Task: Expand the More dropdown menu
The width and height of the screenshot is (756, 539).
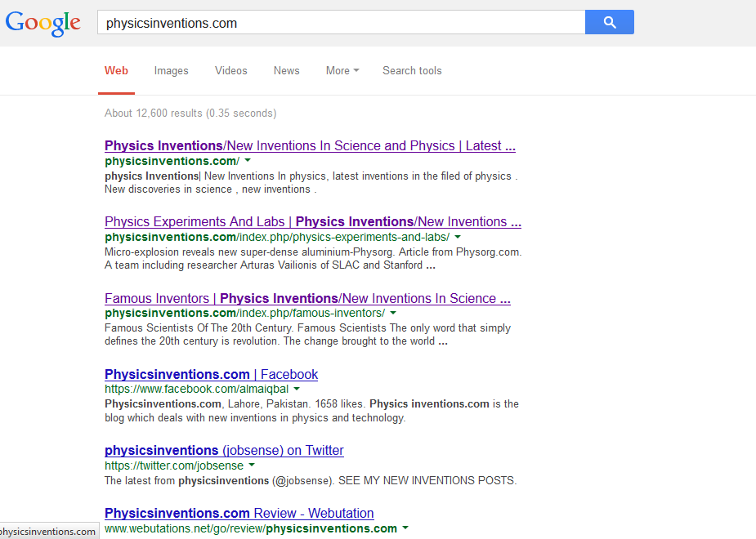Action: [x=342, y=71]
